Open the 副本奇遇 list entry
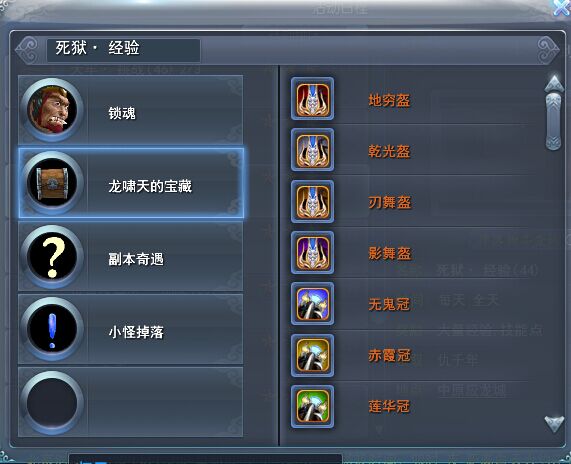 [x=131, y=257]
